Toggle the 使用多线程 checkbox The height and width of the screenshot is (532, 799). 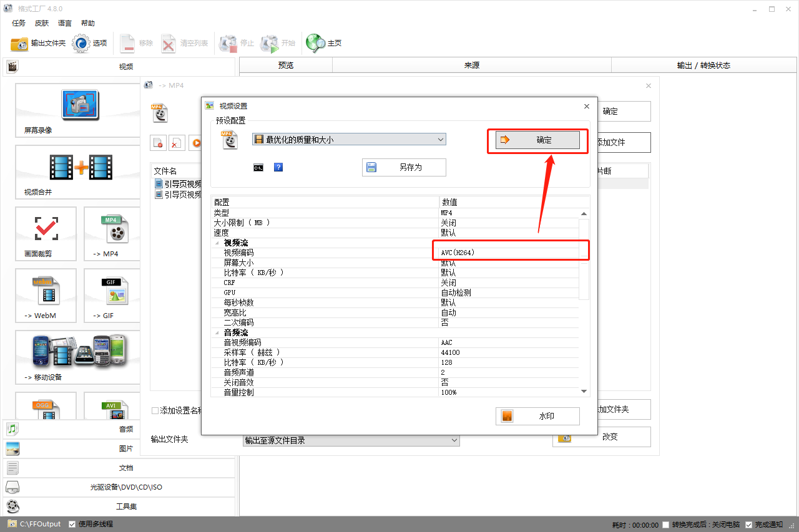72,524
